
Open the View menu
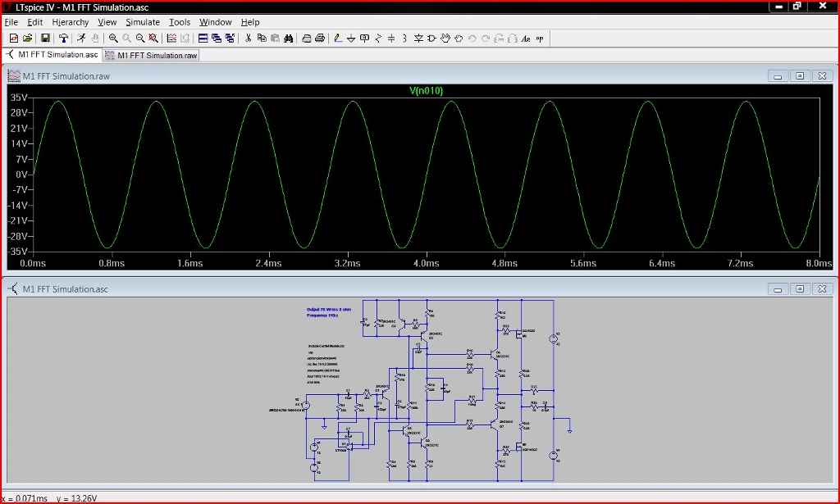pyautogui.click(x=107, y=22)
